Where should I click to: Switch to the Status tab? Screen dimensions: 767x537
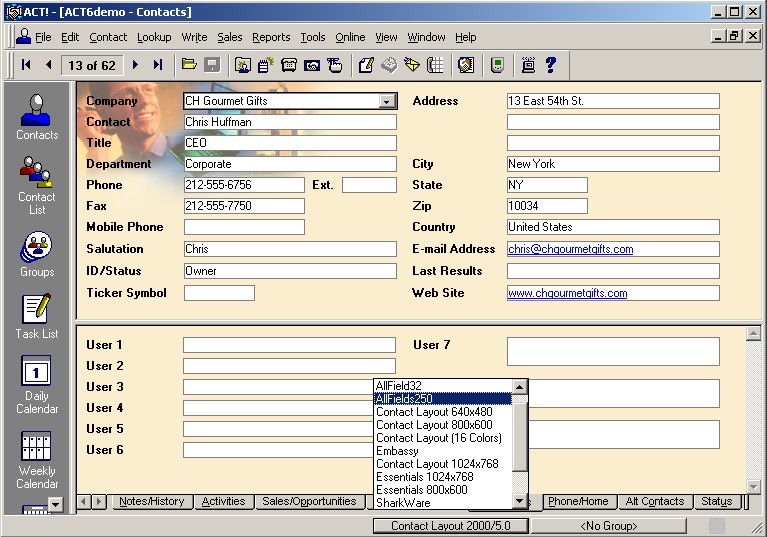point(717,501)
